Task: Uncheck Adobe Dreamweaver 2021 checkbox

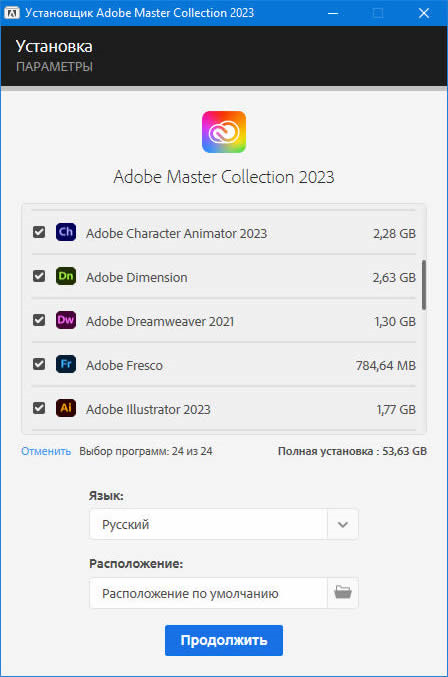Action: click(x=39, y=320)
